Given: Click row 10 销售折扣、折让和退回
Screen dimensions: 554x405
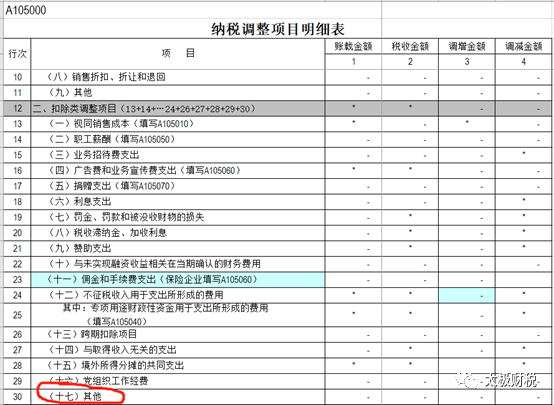Looking at the screenshot, I should [178, 77].
